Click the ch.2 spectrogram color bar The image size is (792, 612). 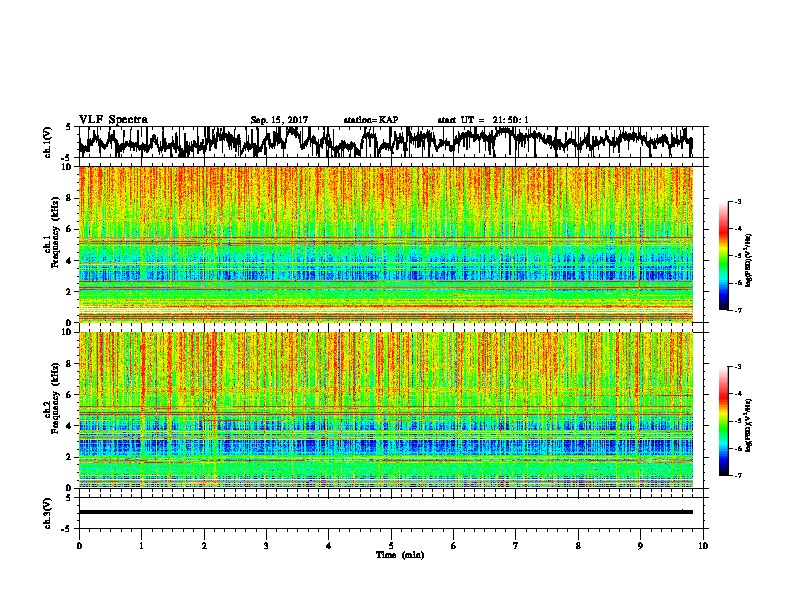(x=723, y=421)
